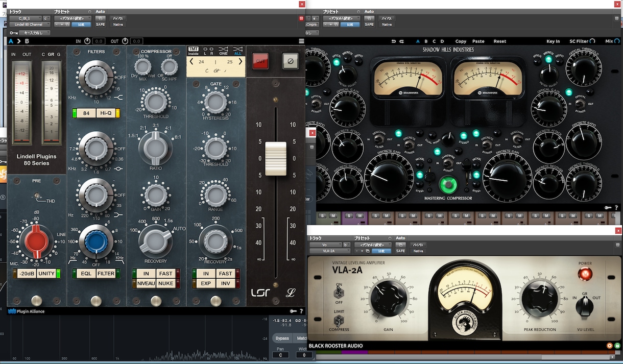Screen dimensions: 623x364
Task: Click the VLA-2A red power lamp
Action: (585, 274)
